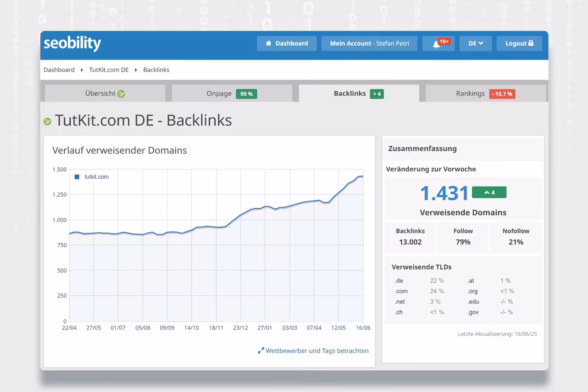Click the green score icon beside the TutKit.com DE heading
The width and height of the screenshot is (588, 392).
[48, 120]
